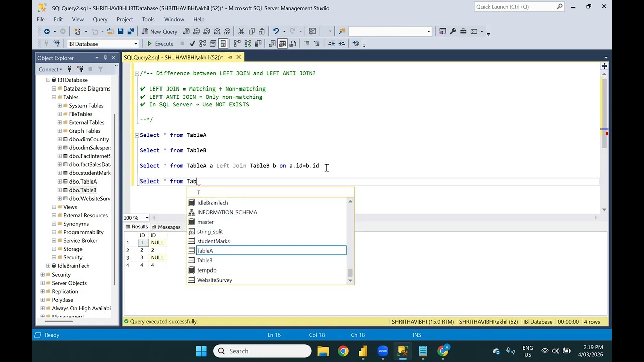The image size is (644, 362).
Task: Click the Save icon in toolbar
Action: (x=121, y=31)
